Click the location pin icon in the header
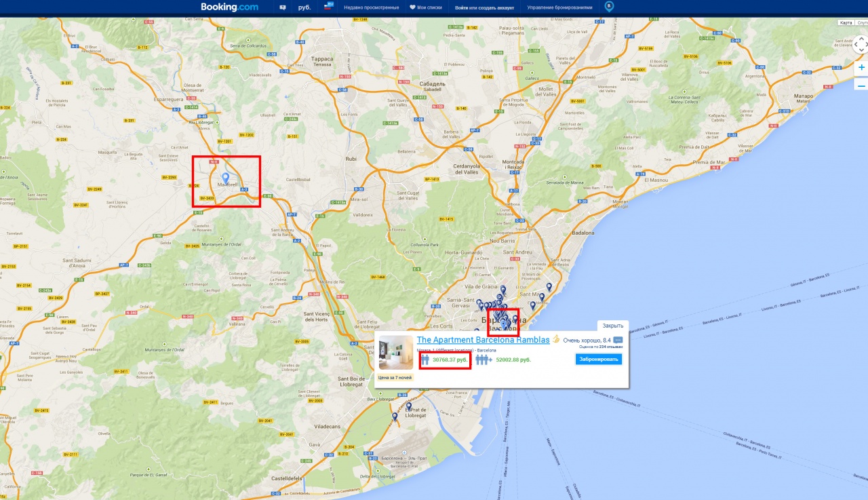Image resolution: width=868 pixels, height=500 pixels. click(609, 7)
